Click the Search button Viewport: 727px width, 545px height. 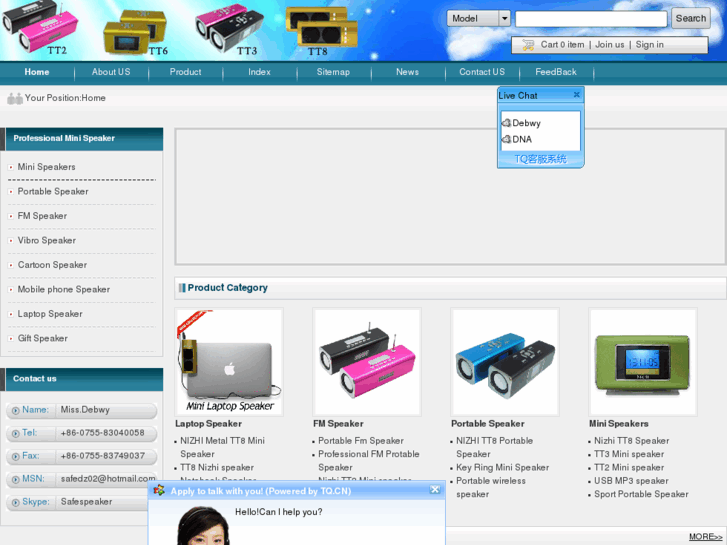point(691,18)
